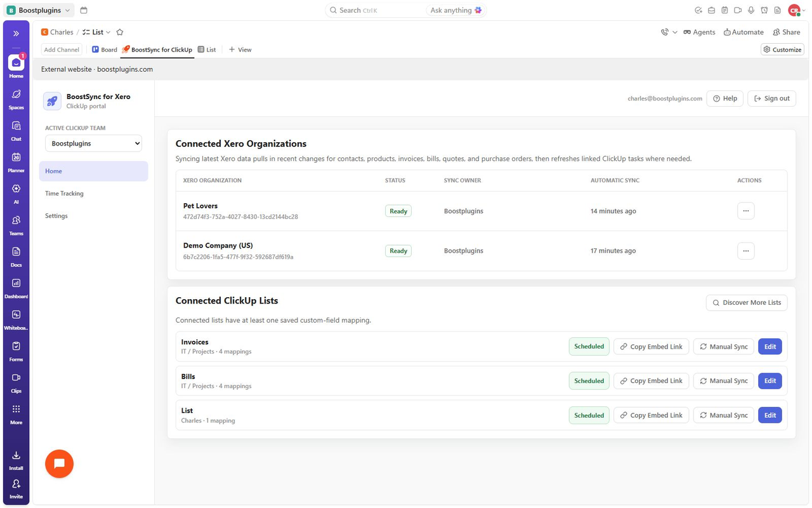Open actions menu for Pet Lovers organization

pos(746,211)
